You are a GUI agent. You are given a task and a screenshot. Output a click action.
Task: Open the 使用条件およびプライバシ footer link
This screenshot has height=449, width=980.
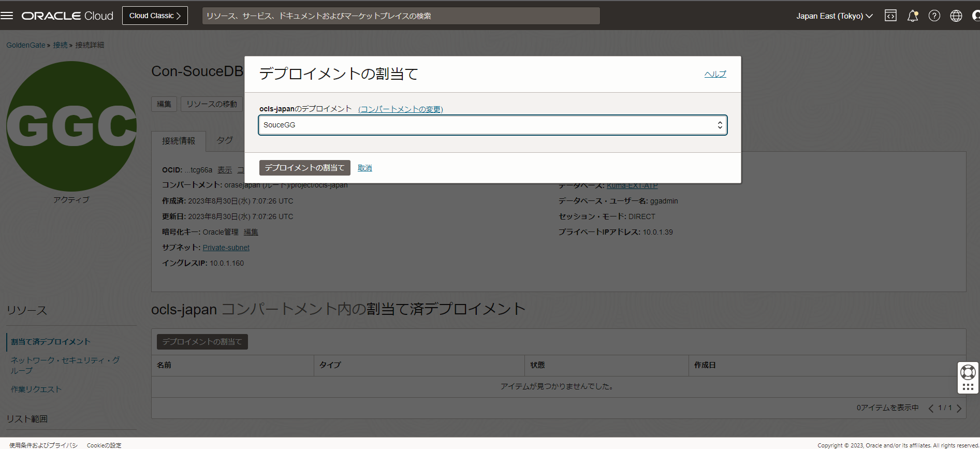pos(43,445)
